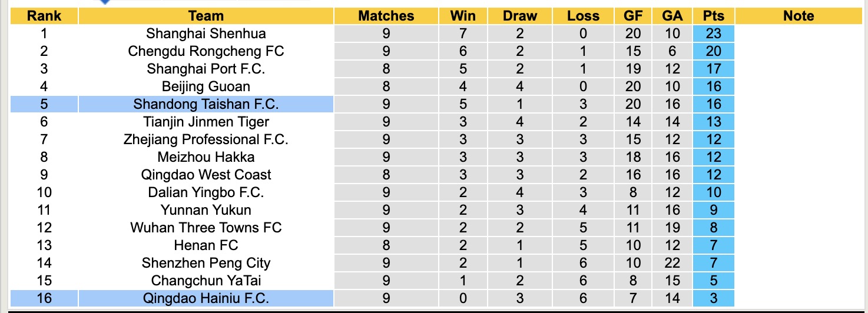Select Chengdu Rongcheng FC in the table
The width and height of the screenshot is (868, 313).
pos(206,51)
